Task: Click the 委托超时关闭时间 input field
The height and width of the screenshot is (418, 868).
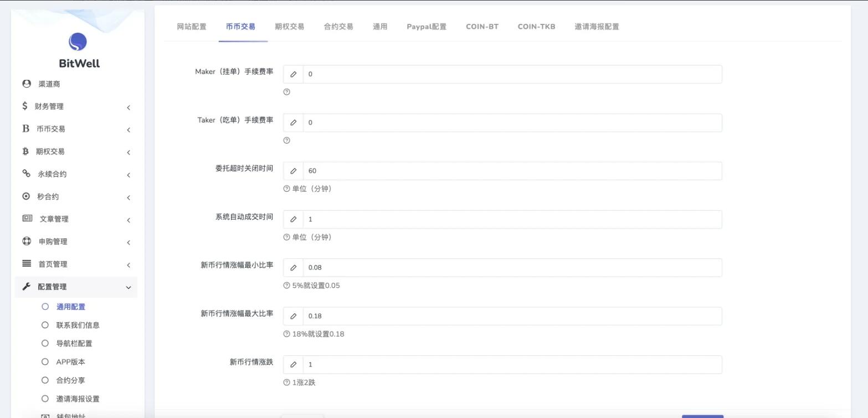Action: point(512,171)
